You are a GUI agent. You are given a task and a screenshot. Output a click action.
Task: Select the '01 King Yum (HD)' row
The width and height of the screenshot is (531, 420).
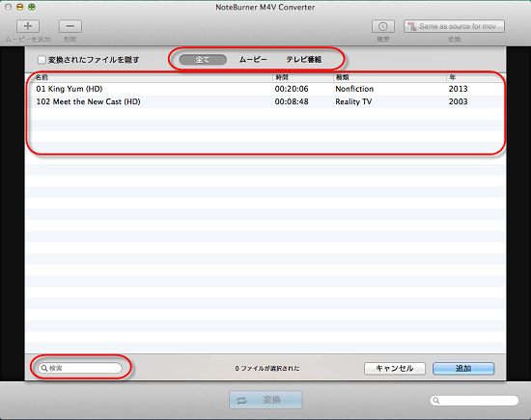click(265, 89)
